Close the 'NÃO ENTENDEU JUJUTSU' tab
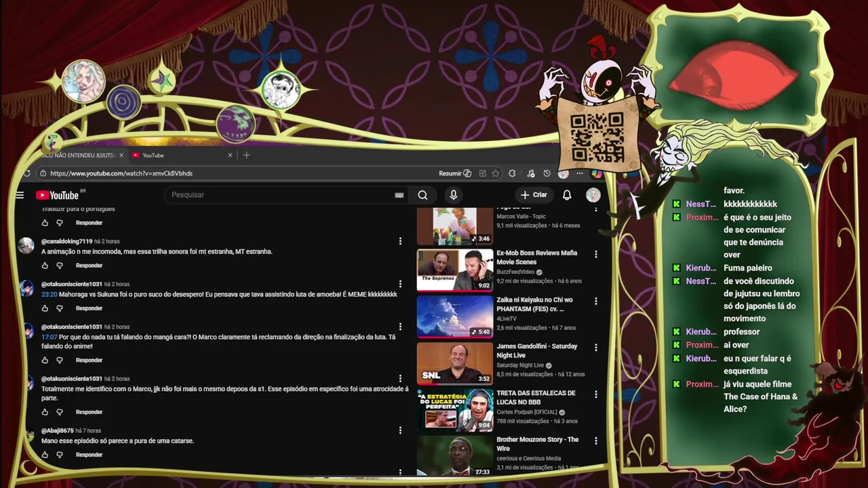The width and height of the screenshot is (868, 488). (x=121, y=155)
